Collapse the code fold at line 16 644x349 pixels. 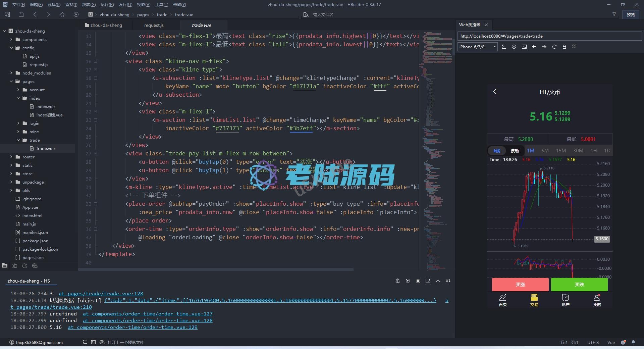[x=96, y=61]
